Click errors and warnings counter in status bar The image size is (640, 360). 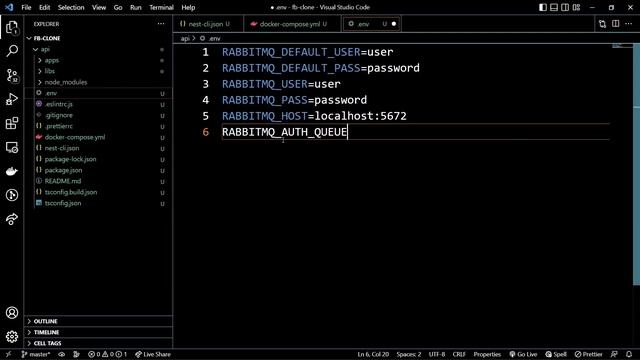(x=107, y=354)
